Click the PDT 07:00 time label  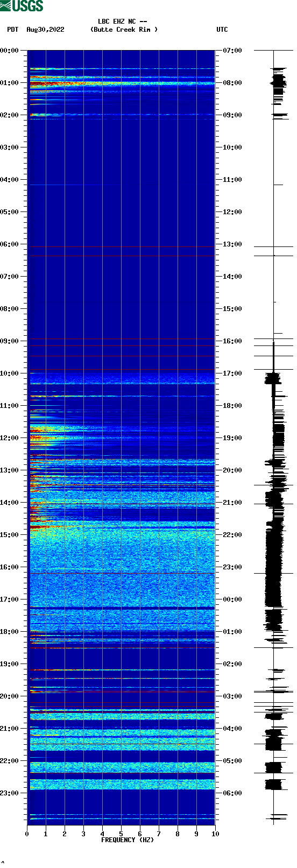pos(10,277)
